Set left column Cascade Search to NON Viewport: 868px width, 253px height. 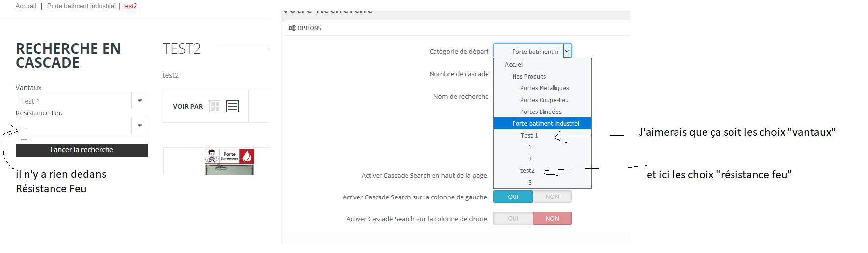(552, 197)
